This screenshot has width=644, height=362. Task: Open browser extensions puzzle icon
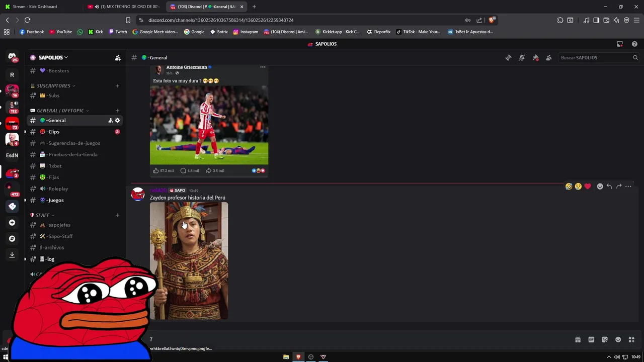[560, 20]
